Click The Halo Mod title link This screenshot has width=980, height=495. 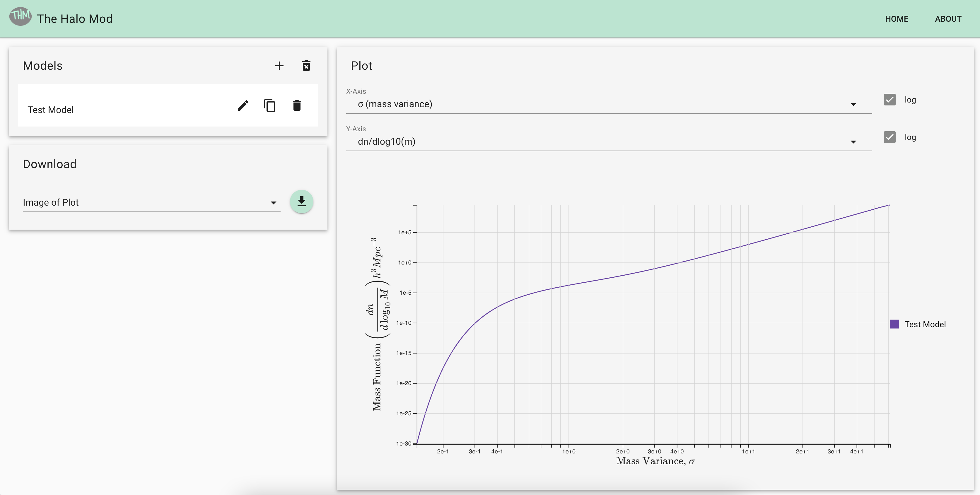point(75,19)
